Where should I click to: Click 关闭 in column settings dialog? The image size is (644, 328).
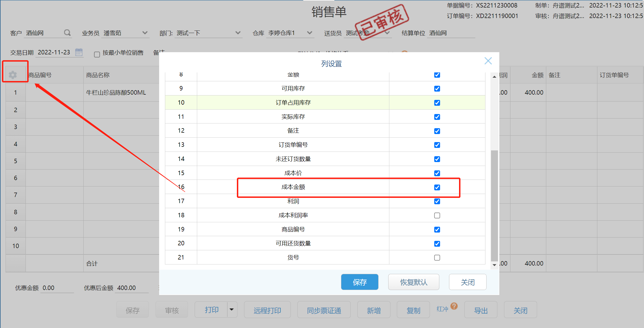[x=468, y=282]
